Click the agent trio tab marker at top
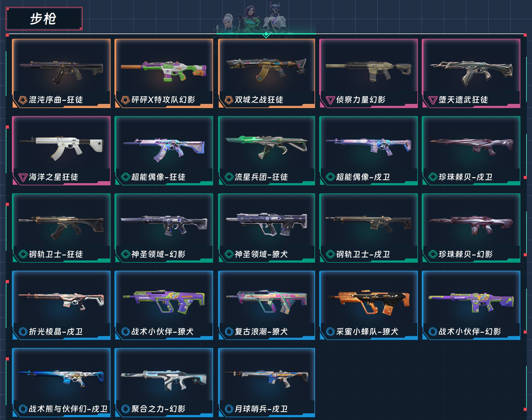Viewport: 532px width, 420px height. pos(266,35)
